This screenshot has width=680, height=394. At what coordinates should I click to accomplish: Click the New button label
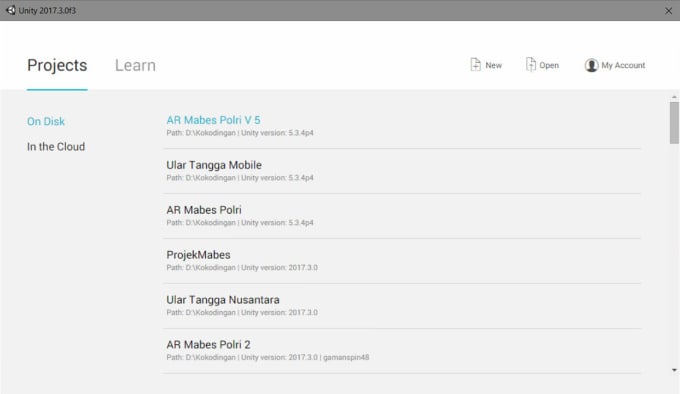click(494, 65)
